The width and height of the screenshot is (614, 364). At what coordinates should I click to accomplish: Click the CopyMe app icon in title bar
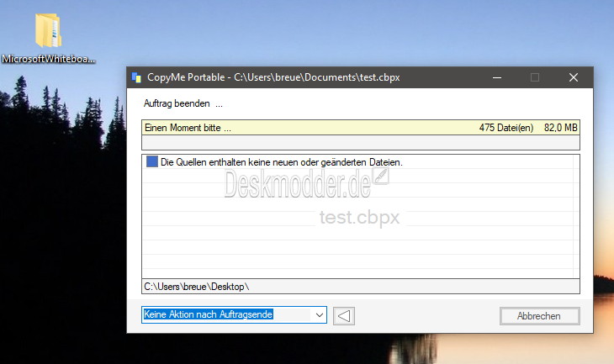136,77
